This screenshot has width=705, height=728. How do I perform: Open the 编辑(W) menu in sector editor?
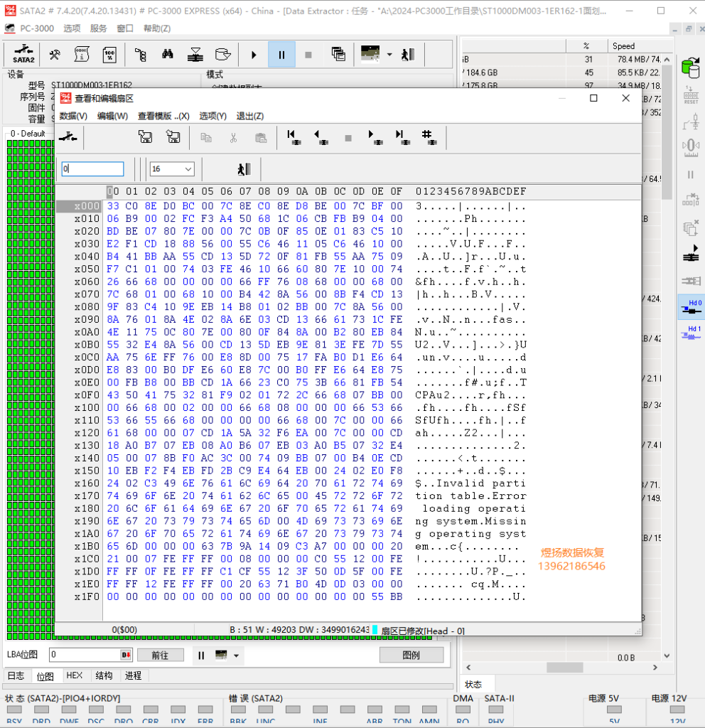click(112, 116)
